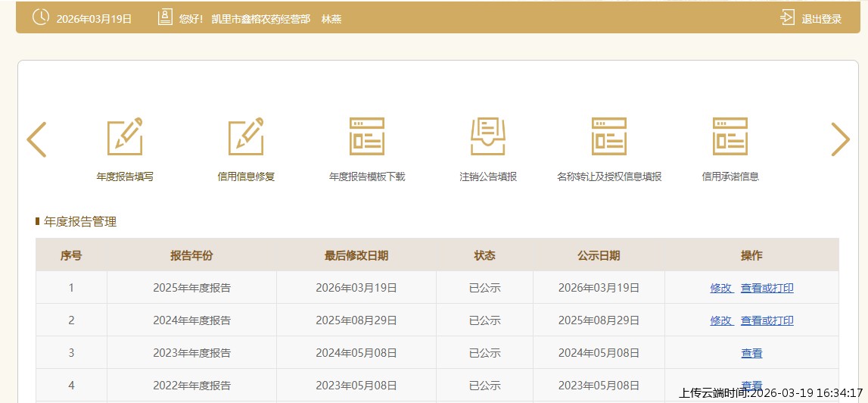The height and width of the screenshot is (403, 868).
Task: Click the 退出登录 text link
Action: [x=821, y=19]
